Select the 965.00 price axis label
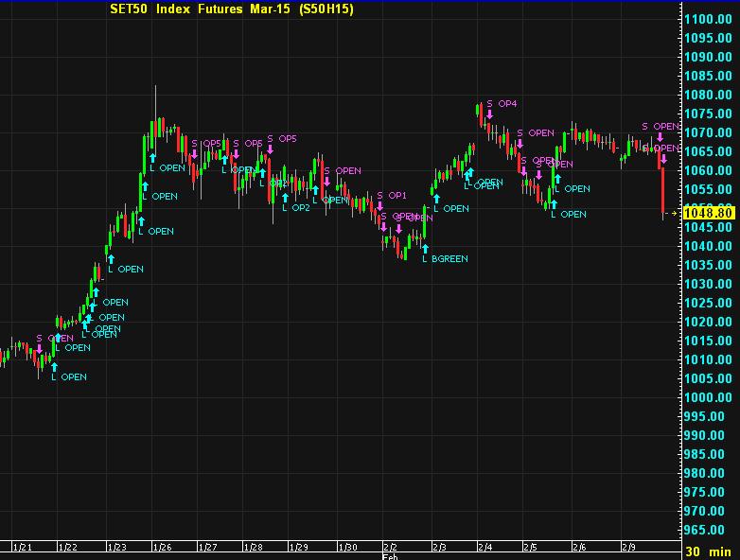This screenshot has height=560, width=740. (708, 530)
